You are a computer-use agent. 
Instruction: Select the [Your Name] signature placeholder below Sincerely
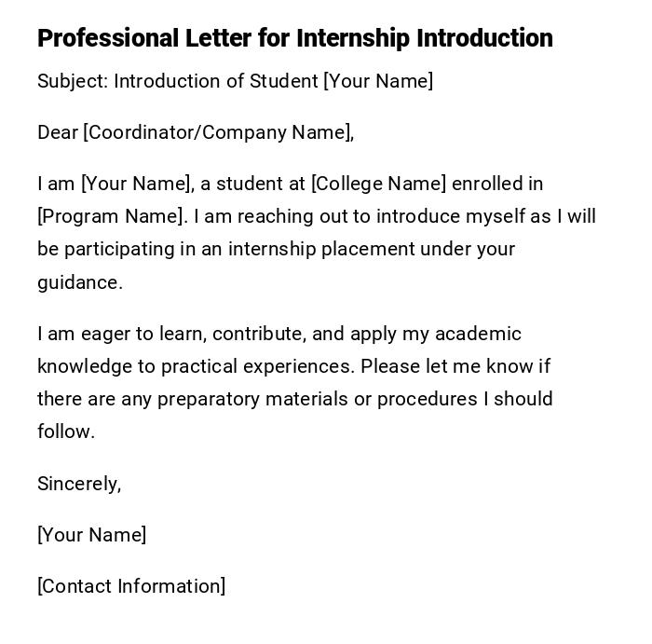click(x=91, y=535)
